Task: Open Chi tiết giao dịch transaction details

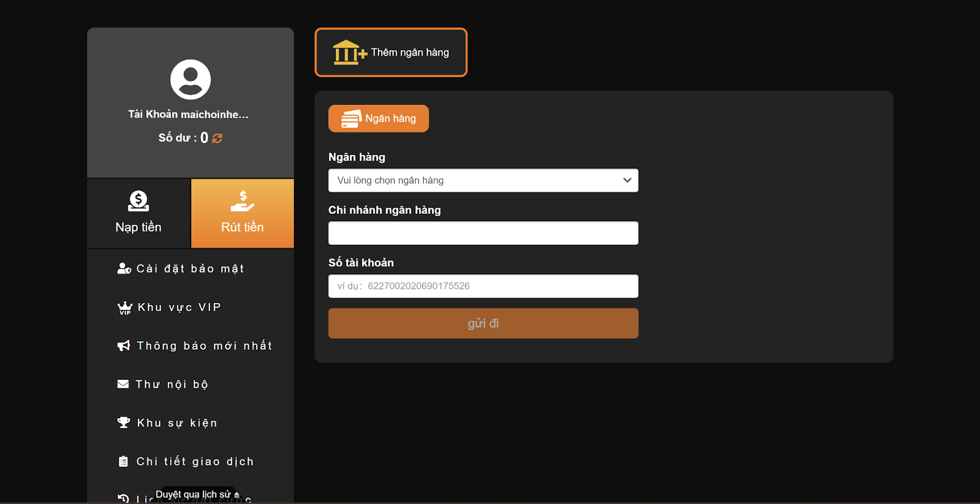Action: [186, 462]
